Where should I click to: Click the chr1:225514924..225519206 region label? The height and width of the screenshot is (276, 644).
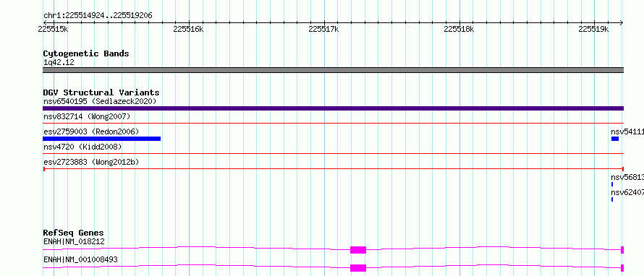coord(98,16)
